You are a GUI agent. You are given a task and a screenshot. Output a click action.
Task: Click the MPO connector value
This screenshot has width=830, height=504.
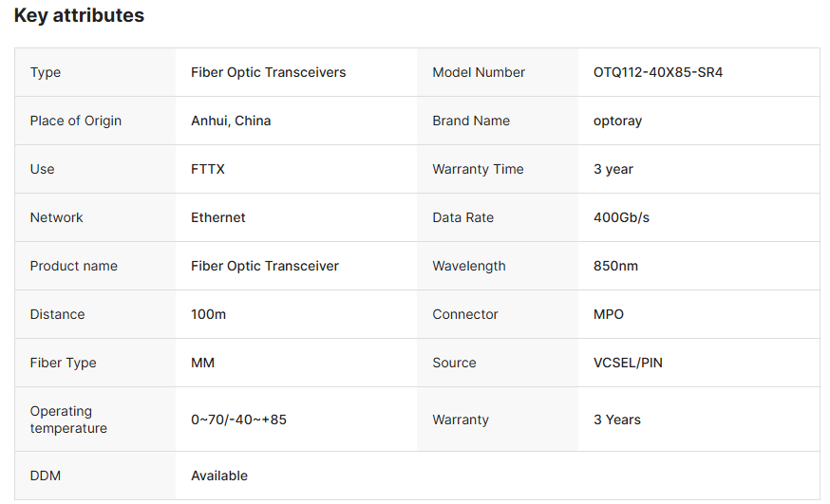[608, 315]
